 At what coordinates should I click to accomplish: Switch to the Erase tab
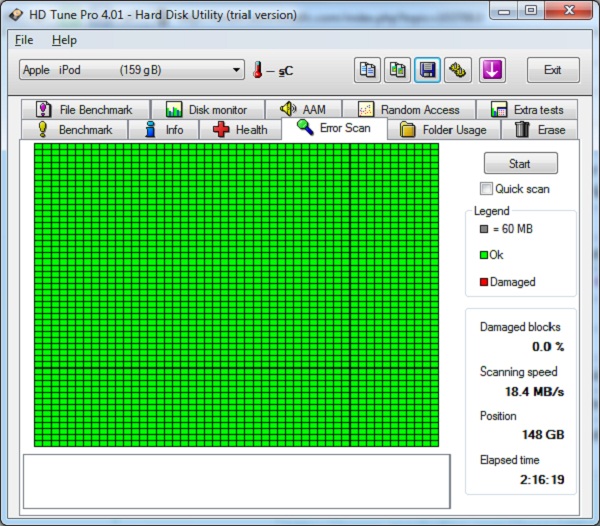click(x=540, y=130)
